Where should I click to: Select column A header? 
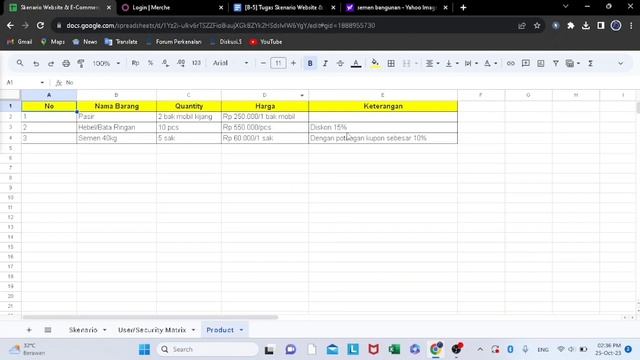(x=49, y=95)
